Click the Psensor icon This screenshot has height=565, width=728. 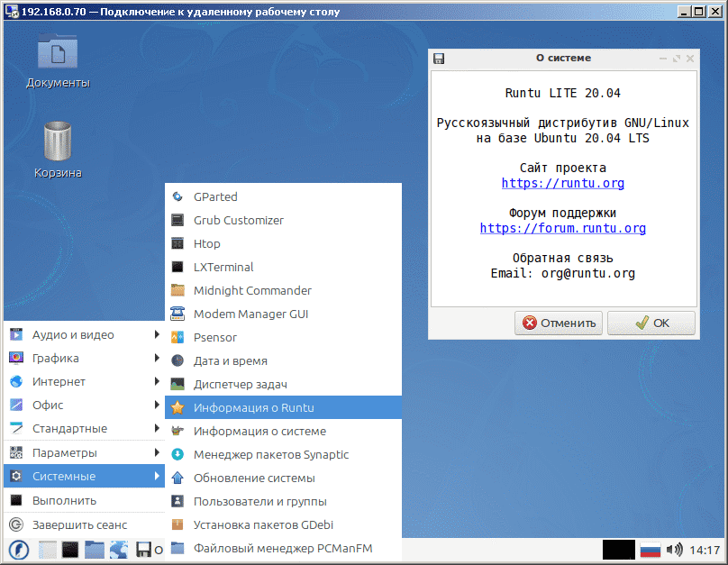(x=177, y=338)
